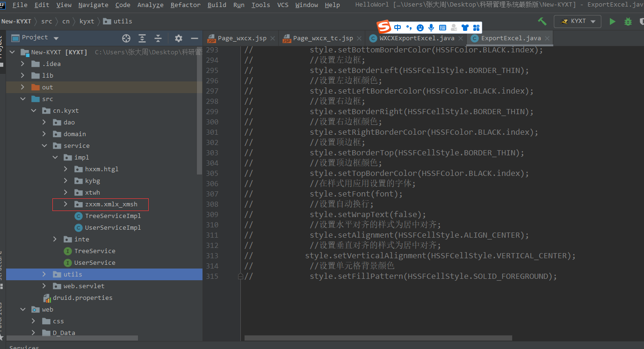Image resolution: width=644 pixels, height=349 pixels.
Task: Expand the hxxm.htgl package
Action: point(66,169)
